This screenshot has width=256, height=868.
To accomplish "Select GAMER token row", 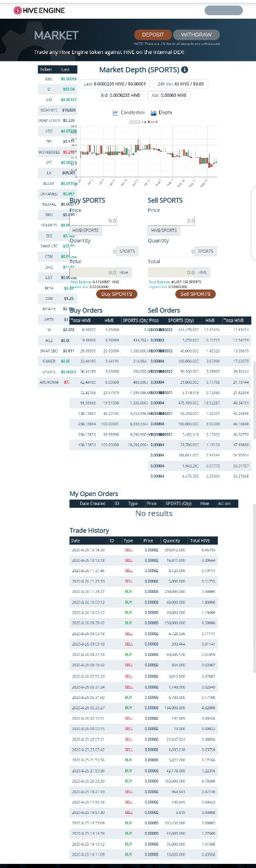I will pos(55,361).
